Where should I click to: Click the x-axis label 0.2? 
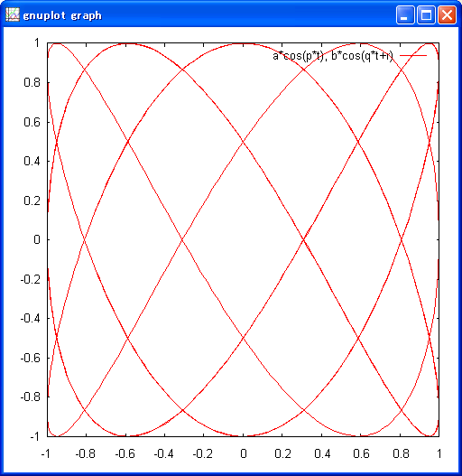pos(282,453)
